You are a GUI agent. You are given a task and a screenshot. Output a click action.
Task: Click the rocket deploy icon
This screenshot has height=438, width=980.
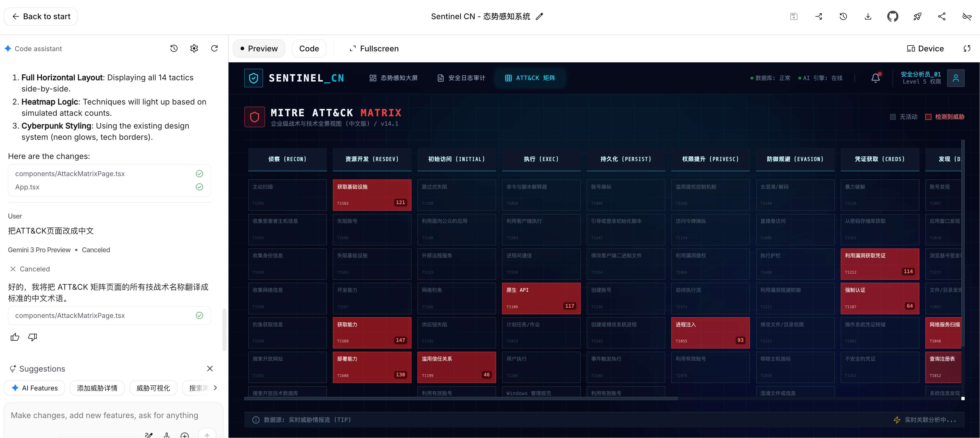(917, 16)
